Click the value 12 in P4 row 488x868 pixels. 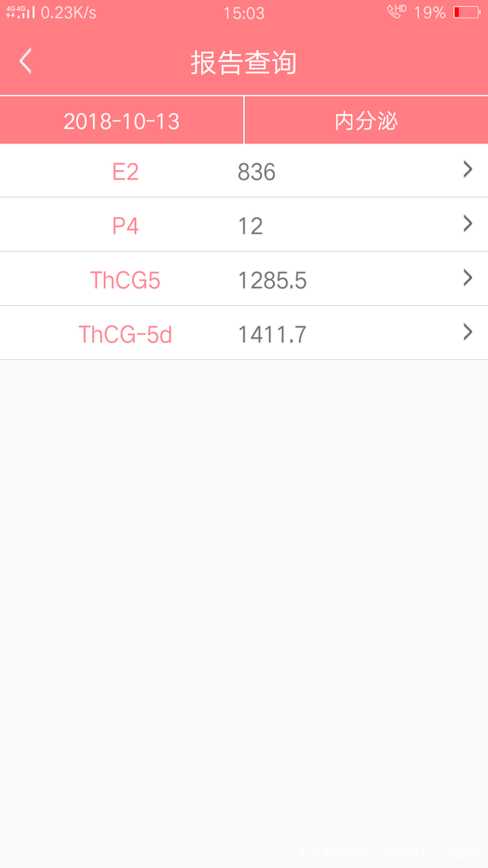[x=250, y=227]
